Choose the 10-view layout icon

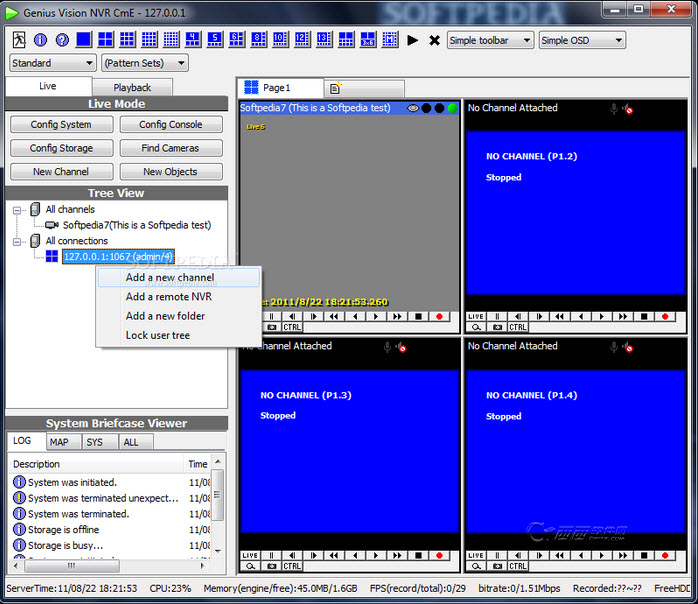[x=280, y=40]
